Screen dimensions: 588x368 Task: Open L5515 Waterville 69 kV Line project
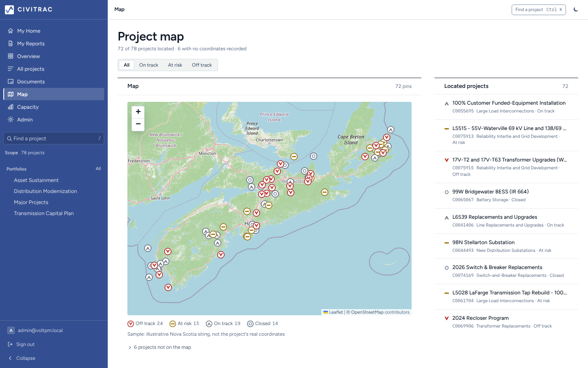506,135
